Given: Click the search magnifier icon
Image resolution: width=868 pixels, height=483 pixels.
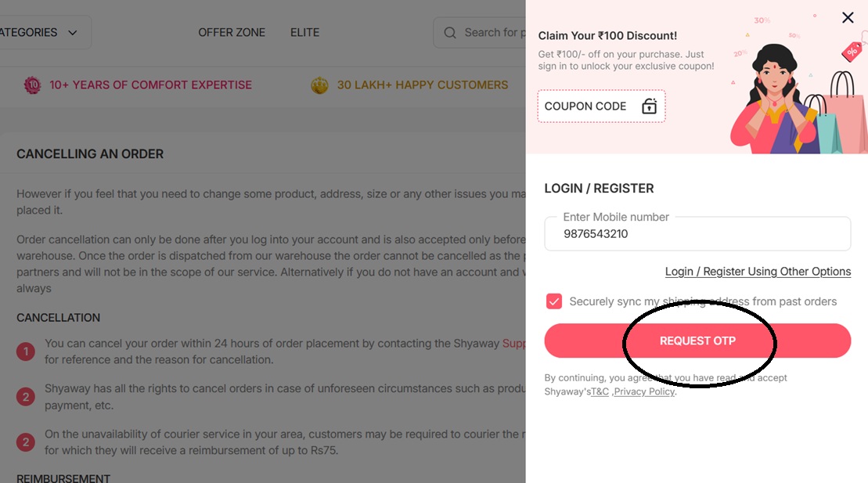Looking at the screenshot, I should (x=450, y=33).
